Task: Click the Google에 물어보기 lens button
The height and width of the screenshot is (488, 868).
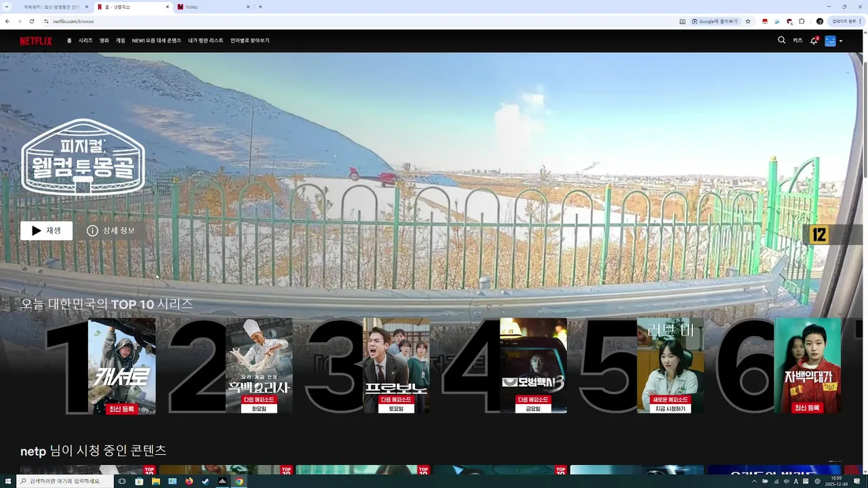Action: coord(715,21)
